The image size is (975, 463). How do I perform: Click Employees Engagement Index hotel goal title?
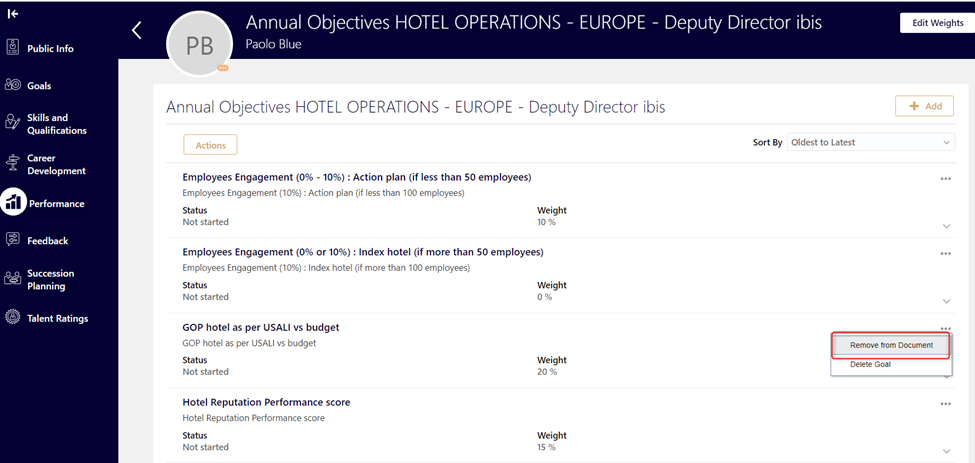(363, 252)
